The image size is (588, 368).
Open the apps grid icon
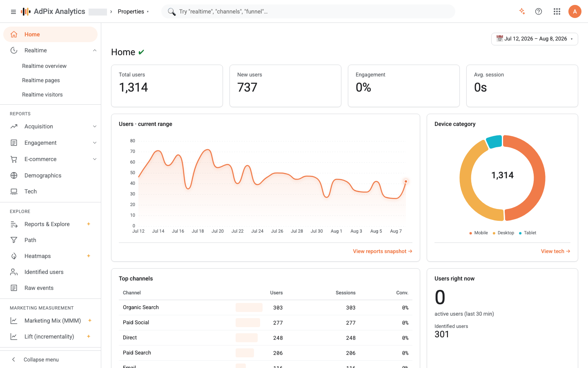coord(557,11)
